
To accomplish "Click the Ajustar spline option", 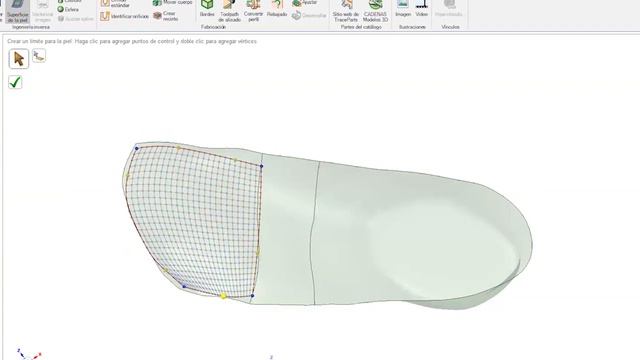I will point(76,19).
